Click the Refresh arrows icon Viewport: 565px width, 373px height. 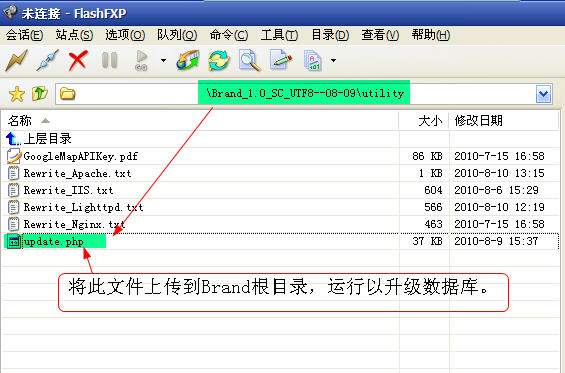[219, 60]
